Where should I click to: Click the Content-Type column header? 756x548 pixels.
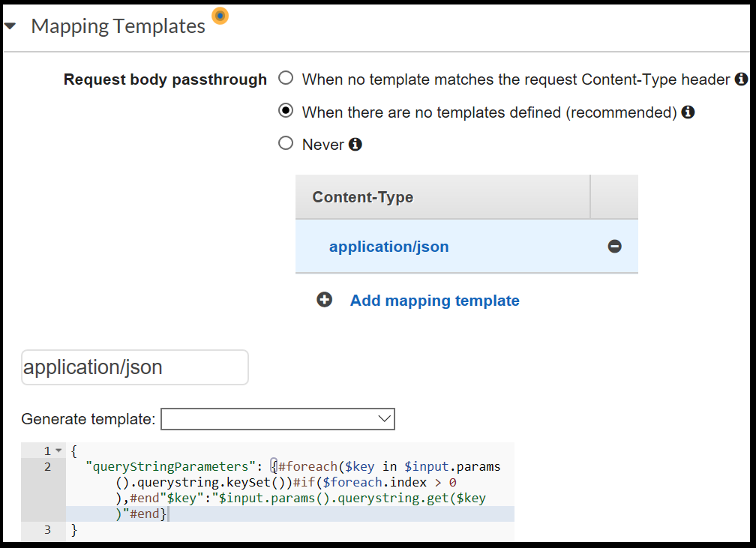(x=363, y=197)
